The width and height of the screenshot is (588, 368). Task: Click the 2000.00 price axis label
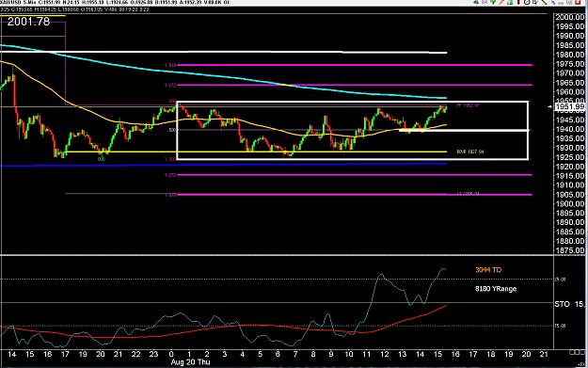[569, 17]
